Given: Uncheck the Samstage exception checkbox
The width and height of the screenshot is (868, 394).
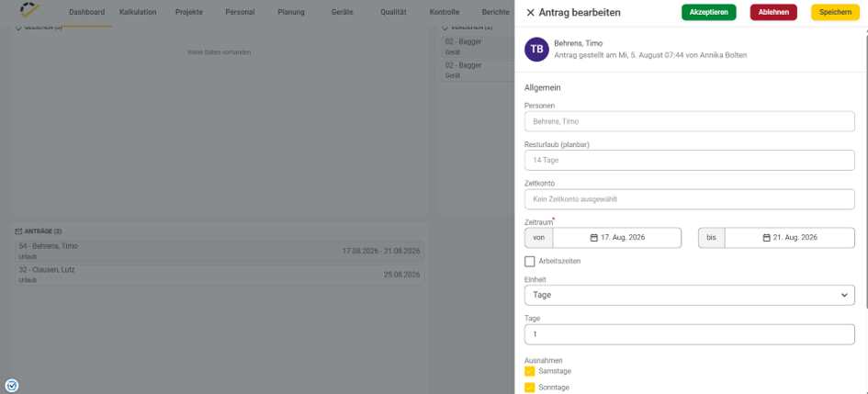Looking at the screenshot, I should (x=530, y=371).
